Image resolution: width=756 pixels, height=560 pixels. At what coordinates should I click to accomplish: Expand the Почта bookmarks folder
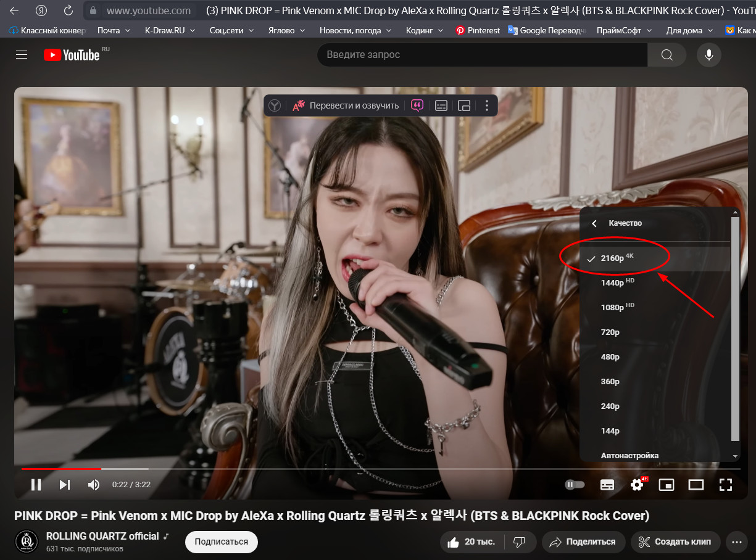click(x=114, y=30)
